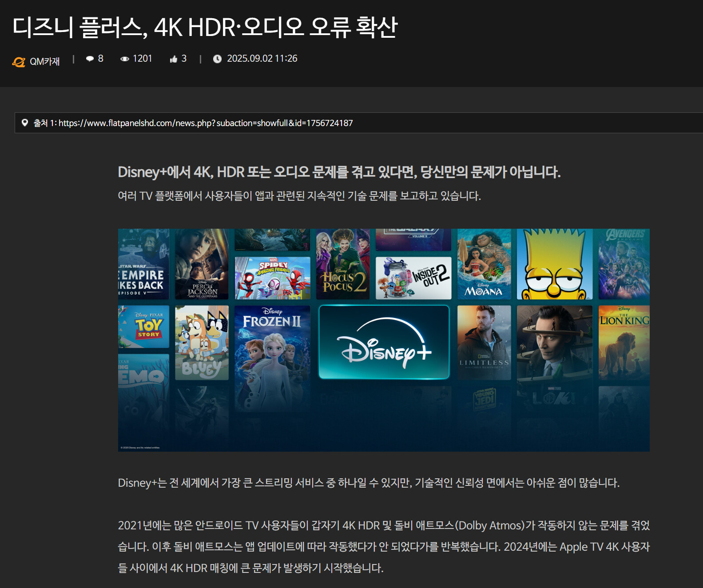Image resolution: width=703 pixels, height=588 pixels.
Task: Click the Hocus Pocus 2 poster
Action: pyautogui.click(x=343, y=264)
